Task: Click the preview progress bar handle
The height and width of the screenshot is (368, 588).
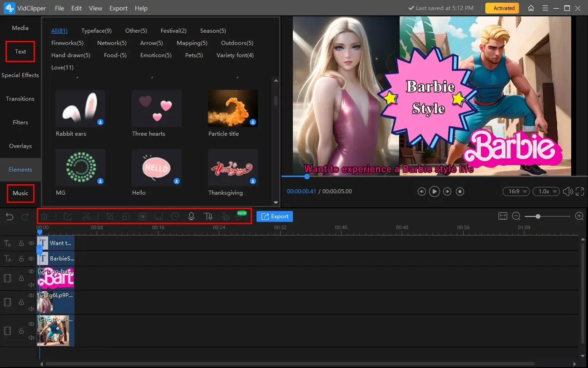Action: [307, 176]
